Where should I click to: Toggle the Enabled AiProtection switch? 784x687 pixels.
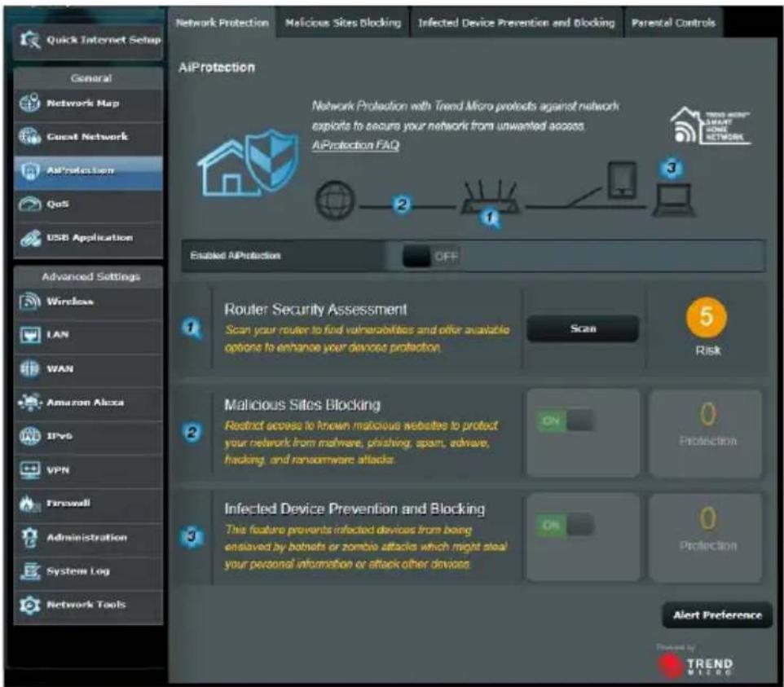(x=430, y=257)
